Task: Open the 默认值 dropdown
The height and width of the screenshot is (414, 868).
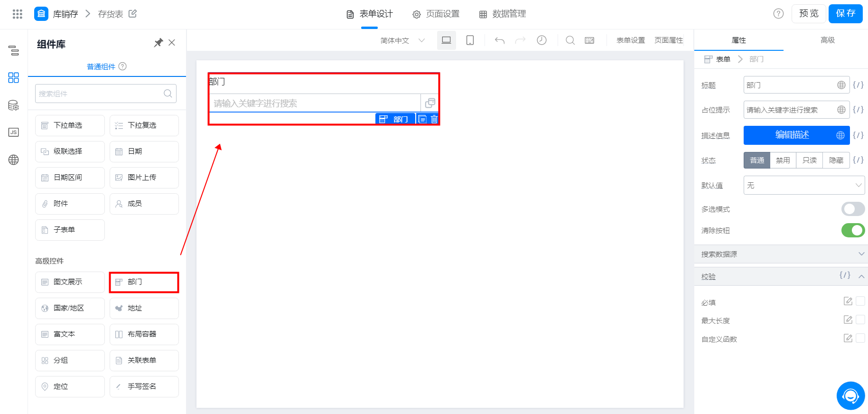Action: [x=804, y=185]
